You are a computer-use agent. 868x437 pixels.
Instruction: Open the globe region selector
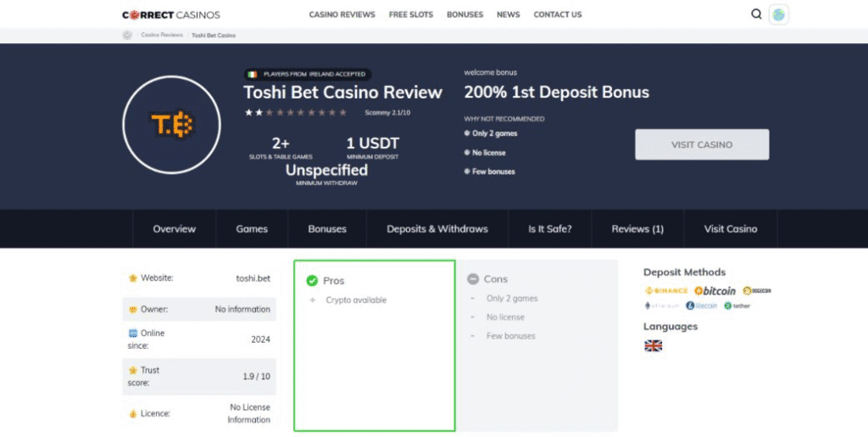[x=779, y=14]
